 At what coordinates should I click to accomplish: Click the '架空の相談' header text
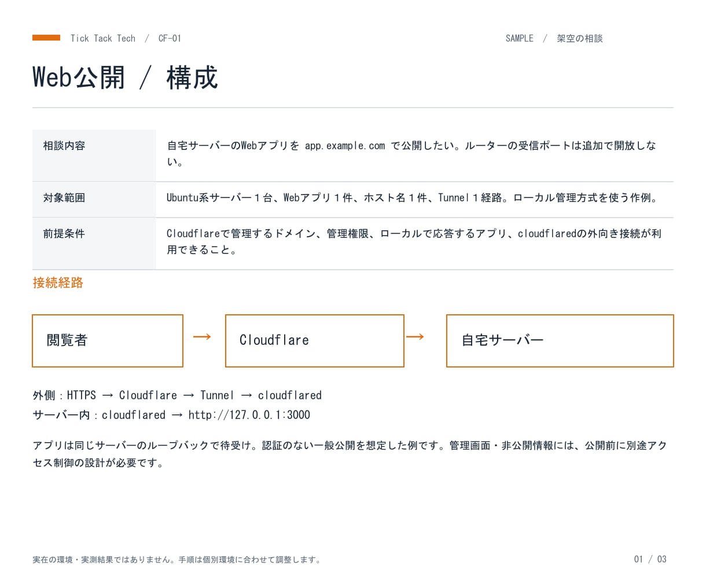(580, 38)
